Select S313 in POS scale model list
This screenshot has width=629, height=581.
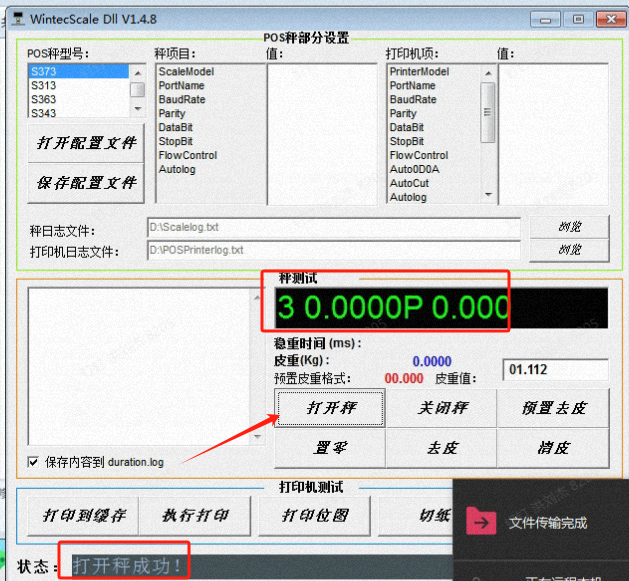point(79,85)
